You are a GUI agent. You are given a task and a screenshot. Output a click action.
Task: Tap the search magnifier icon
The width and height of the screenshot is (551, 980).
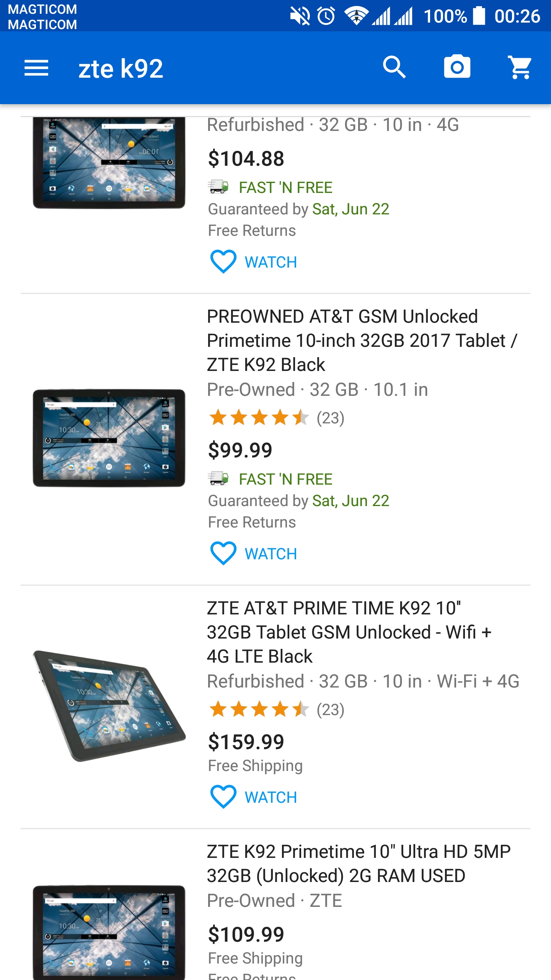coord(394,67)
